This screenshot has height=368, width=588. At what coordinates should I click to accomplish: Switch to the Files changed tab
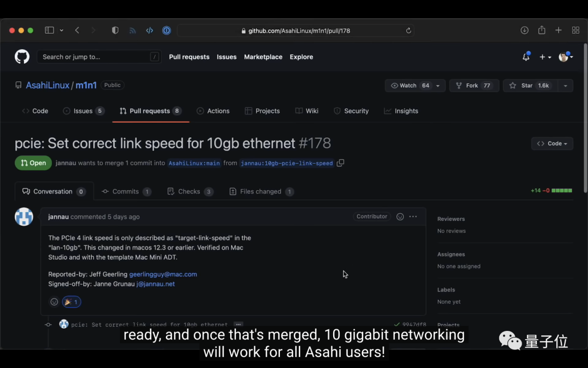261,191
